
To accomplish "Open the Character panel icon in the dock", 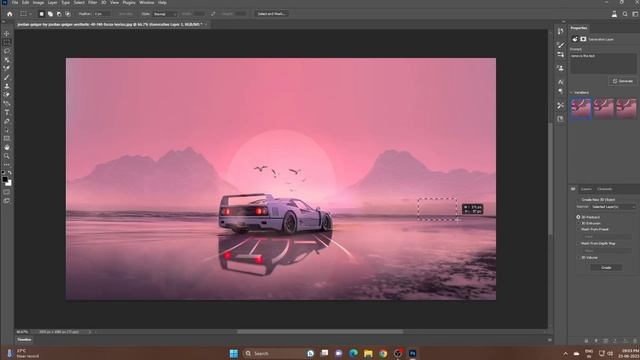I will 560,82.
